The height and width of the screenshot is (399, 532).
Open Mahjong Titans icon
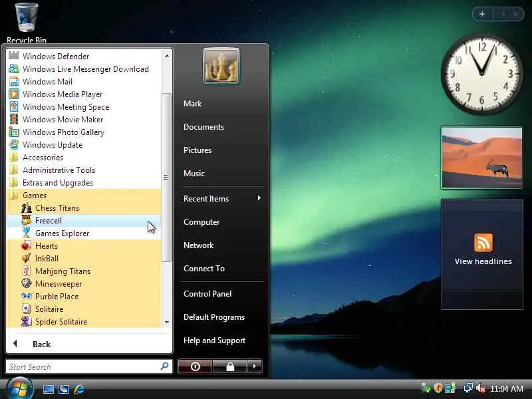(x=27, y=271)
